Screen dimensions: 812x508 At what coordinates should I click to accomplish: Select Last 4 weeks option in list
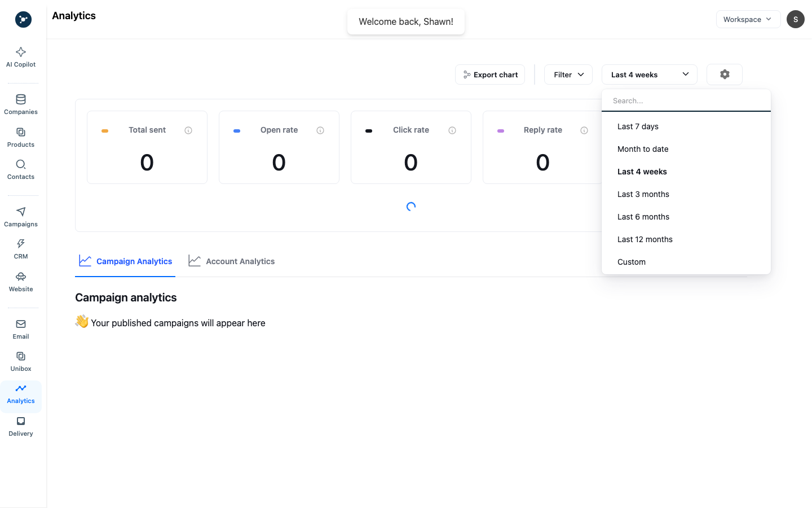(686, 172)
